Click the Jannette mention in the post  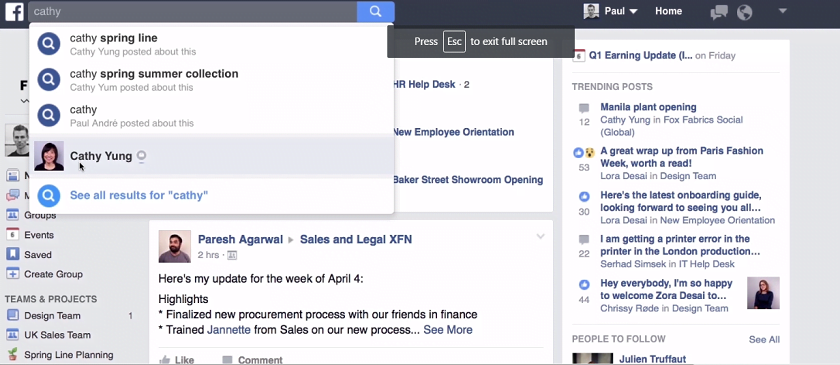coord(229,330)
